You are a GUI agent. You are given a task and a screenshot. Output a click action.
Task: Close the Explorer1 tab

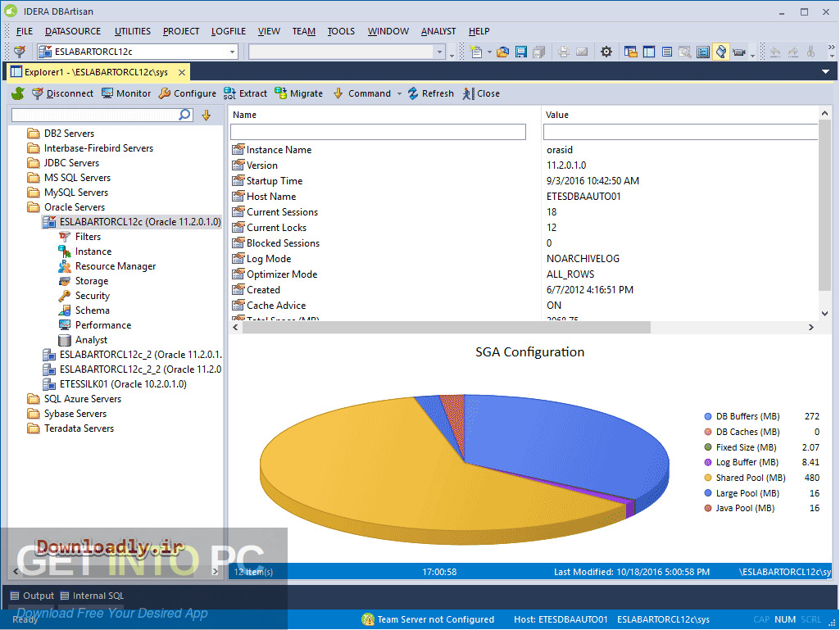pyautogui.click(x=182, y=72)
